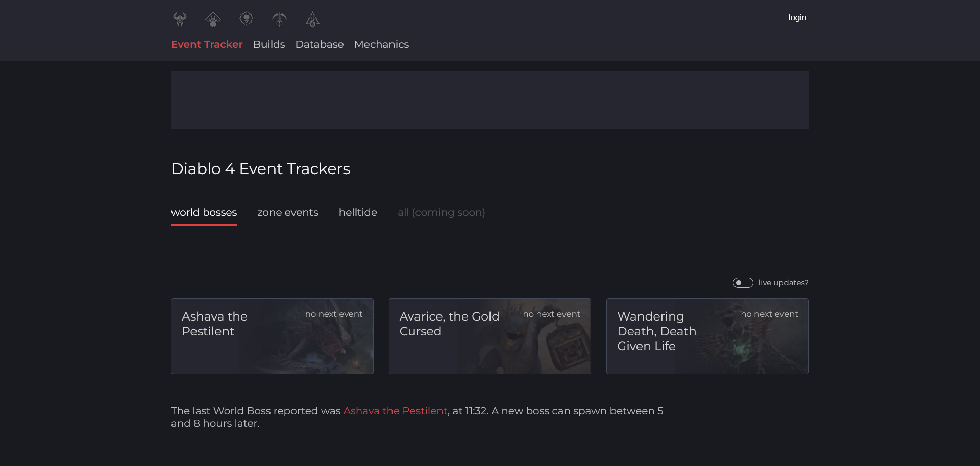Click the all (coming soon) tab
Screen dimensions: 980x466
[441, 212]
